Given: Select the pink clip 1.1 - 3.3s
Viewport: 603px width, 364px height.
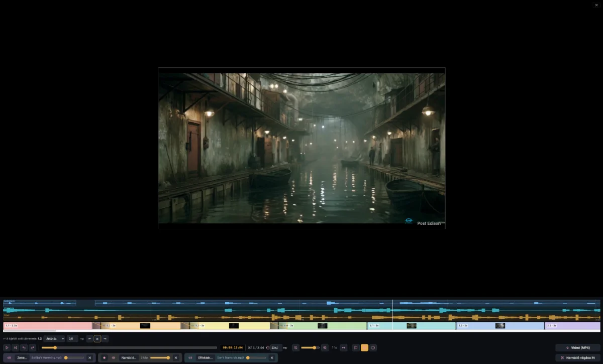Looking at the screenshot, I should (x=48, y=326).
